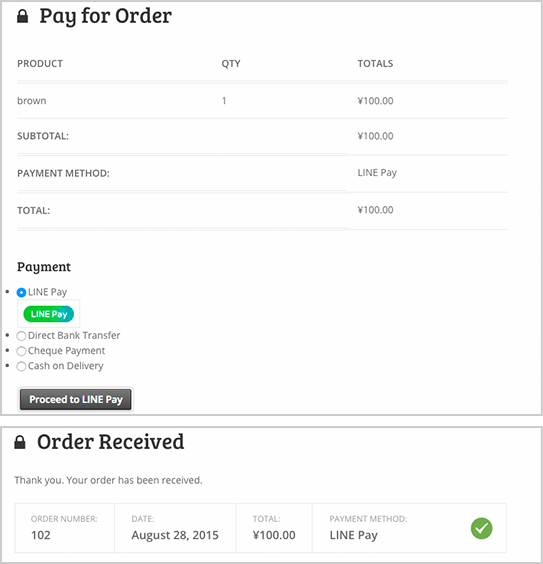Click the Order Received heading
Image resolution: width=543 pixels, height=564 pixels.
pos(110,442)
